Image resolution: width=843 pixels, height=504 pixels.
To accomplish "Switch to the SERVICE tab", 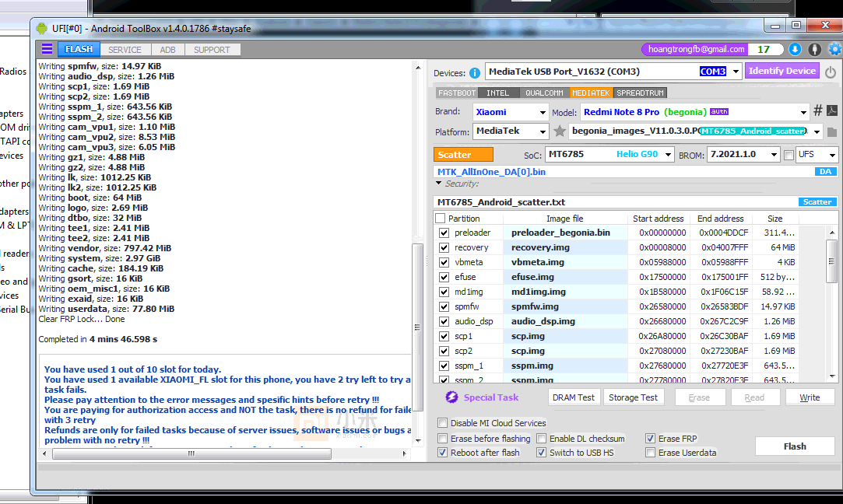I will [x=125, y=50].
